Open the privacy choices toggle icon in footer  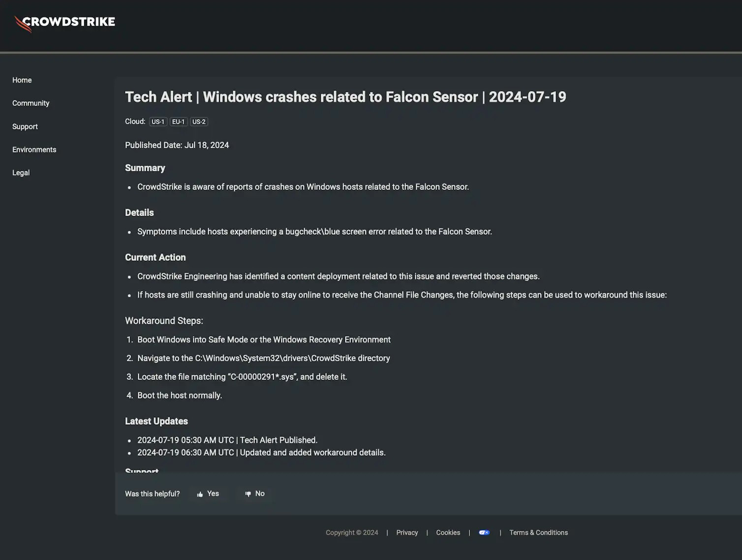[484, 532]
